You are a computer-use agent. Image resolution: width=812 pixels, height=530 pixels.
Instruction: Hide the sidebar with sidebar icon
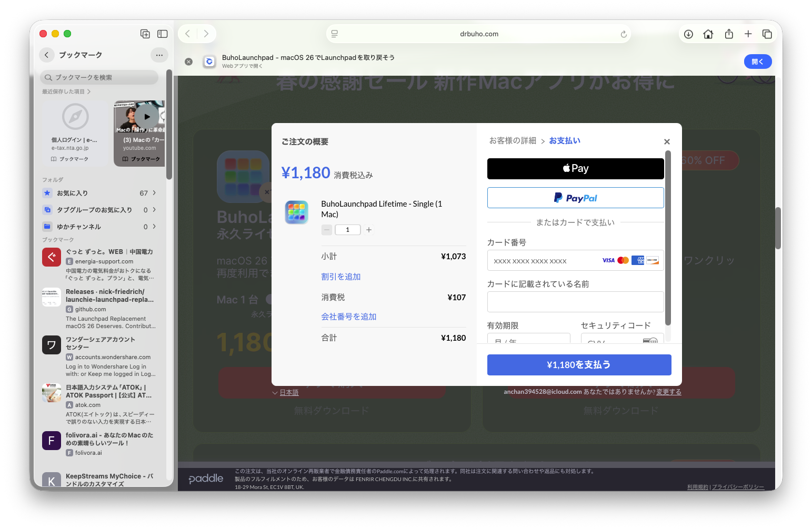pyautogui.click(x=163, y=34)
